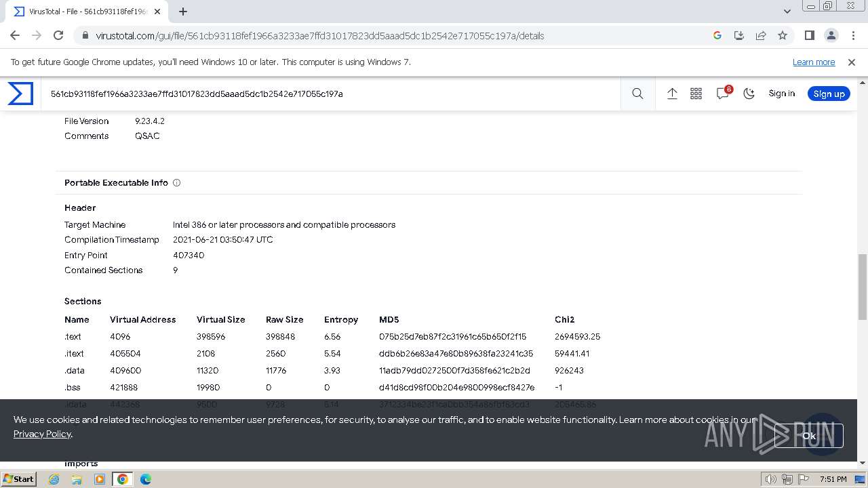This screenshot has height=488, width=868.
Task: Open Chrome three-dot menu
Action: tap(852, 35)
